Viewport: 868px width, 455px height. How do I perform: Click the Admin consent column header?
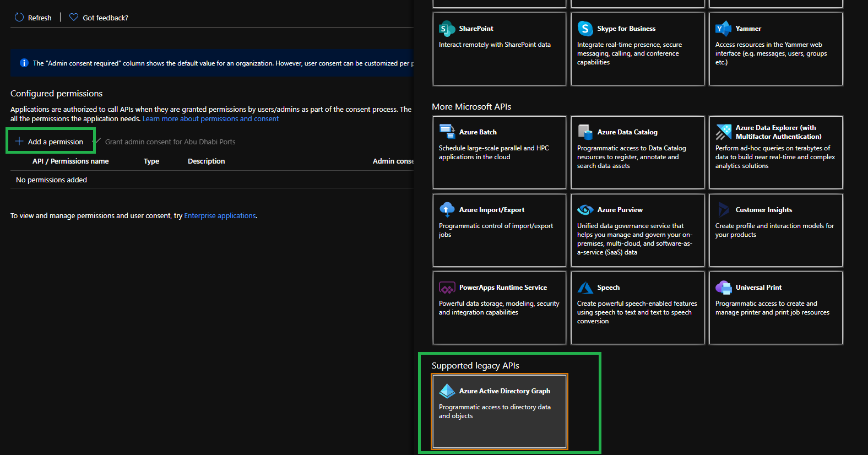393,161
